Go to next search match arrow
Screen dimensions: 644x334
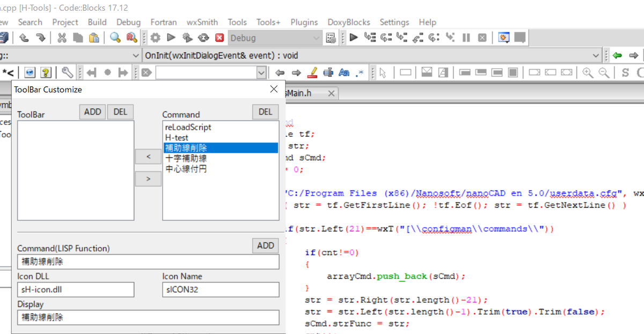coord(296,72)
